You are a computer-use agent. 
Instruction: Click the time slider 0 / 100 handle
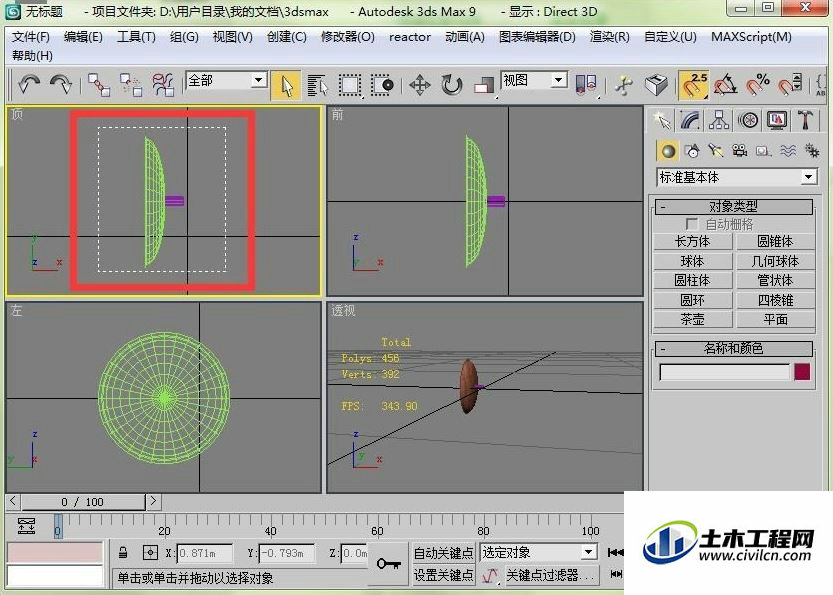click(x=83, y=502)
